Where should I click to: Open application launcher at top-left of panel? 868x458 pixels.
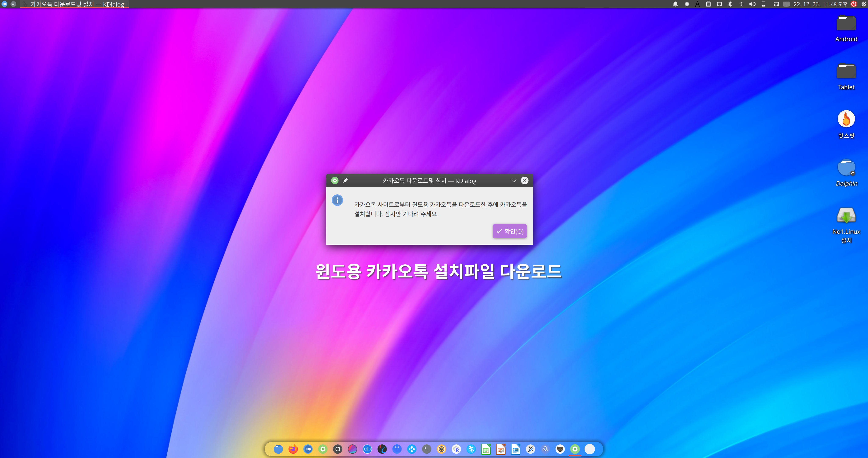pos(4,4)
